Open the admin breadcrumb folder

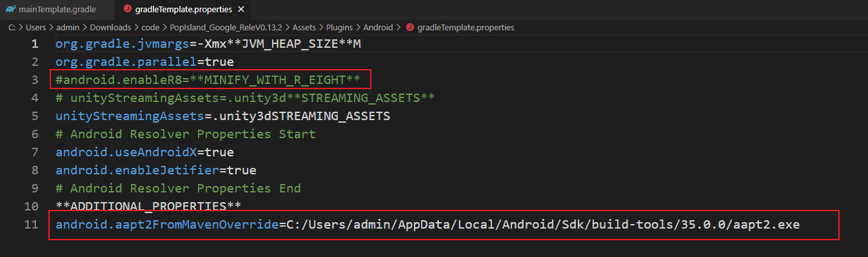click(x=67, y=27)
